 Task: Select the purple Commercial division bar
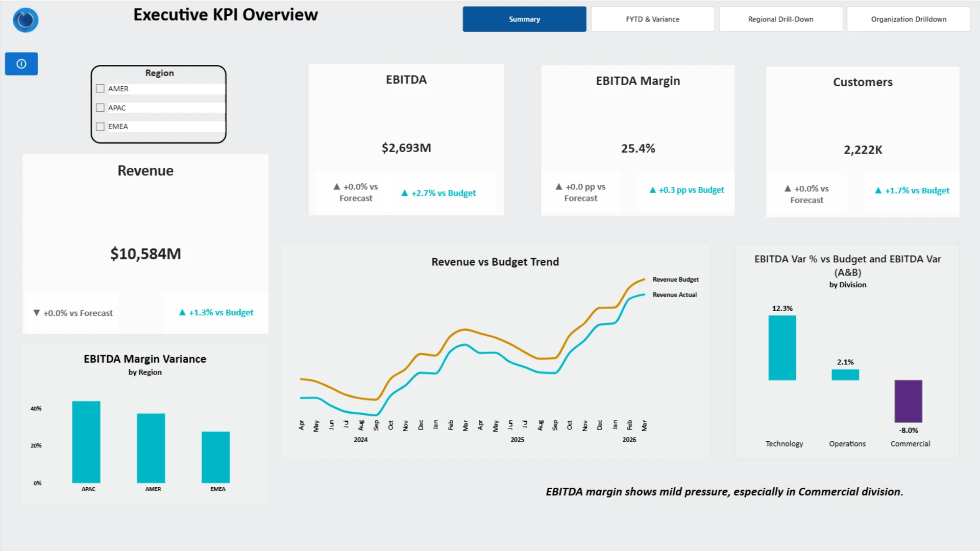click(x=908, y=401)
